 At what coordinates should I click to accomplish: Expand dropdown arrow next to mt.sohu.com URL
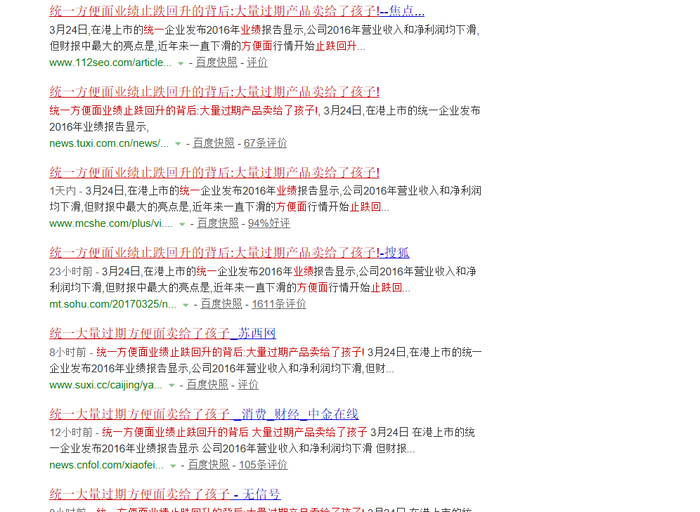click(x=186, y=305)
